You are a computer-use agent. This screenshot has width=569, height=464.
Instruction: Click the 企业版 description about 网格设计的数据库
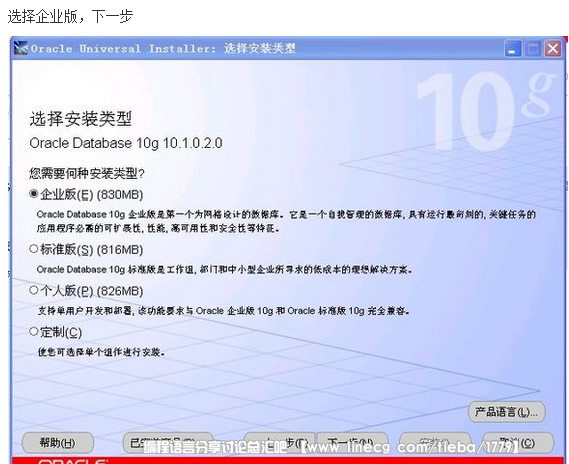[x=286, y=221]
